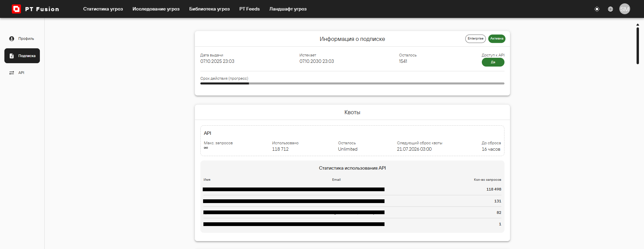
Task: Click the subscription validity progress bar
Action: tap(352, 83)
